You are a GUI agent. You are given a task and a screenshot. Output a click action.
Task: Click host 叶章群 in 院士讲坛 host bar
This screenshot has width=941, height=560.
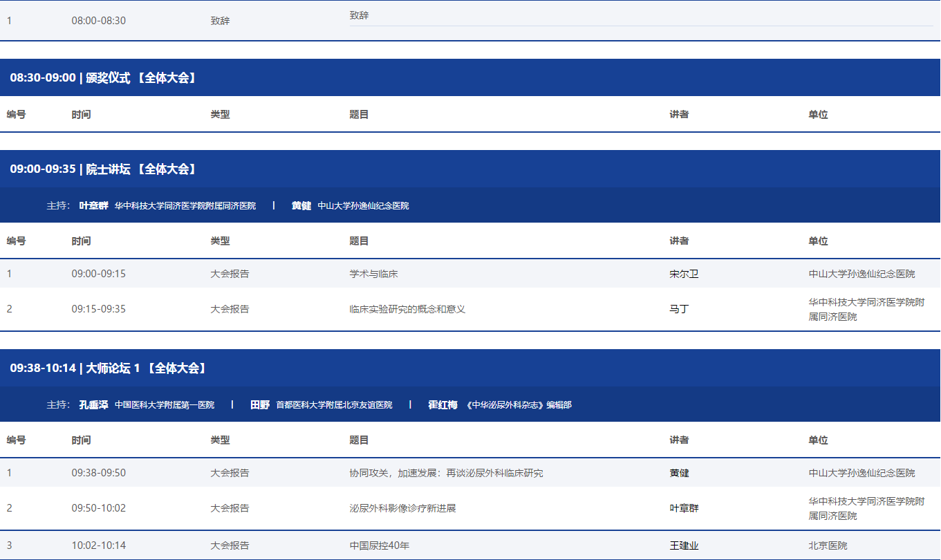(x=93, y=206)
